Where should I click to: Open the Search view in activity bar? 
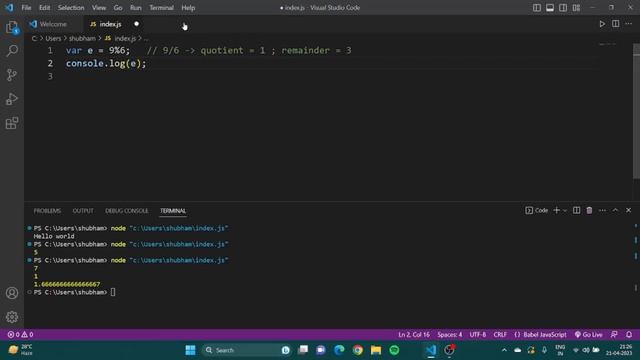coord(12,51)
